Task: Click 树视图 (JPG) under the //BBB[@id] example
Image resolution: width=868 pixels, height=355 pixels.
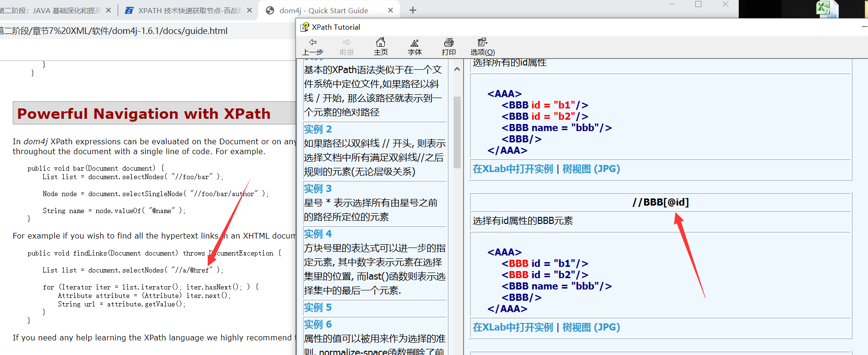Action: [x=591, y=327]
